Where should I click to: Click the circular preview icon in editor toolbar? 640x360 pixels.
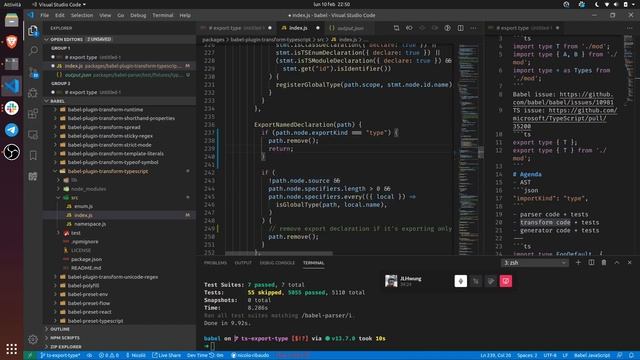447,28
